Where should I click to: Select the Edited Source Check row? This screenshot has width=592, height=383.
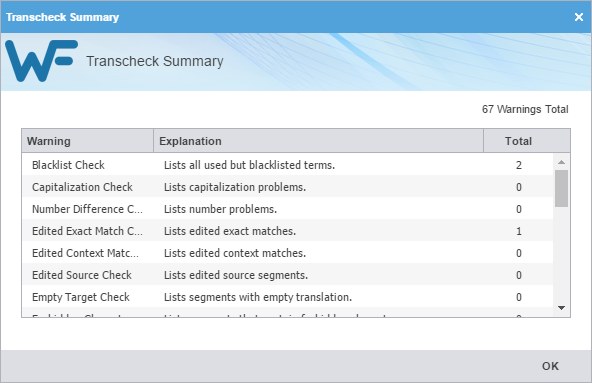point(288,275)
